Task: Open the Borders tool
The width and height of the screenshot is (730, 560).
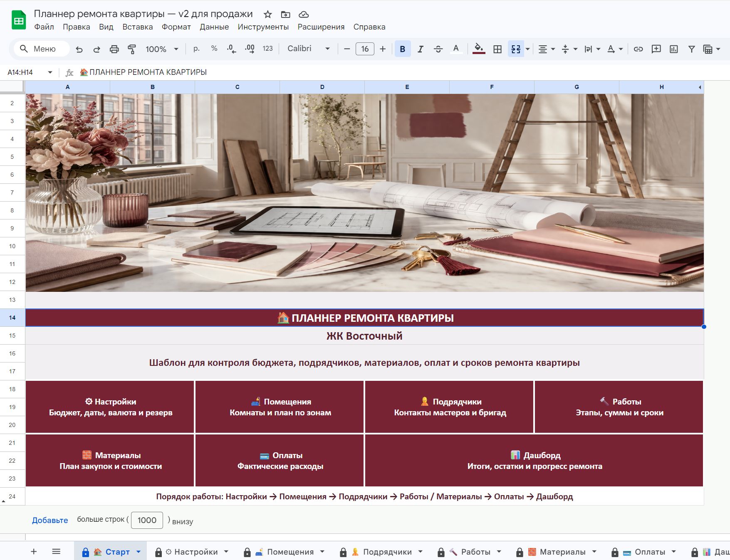Action: click(x=497, y=49)
